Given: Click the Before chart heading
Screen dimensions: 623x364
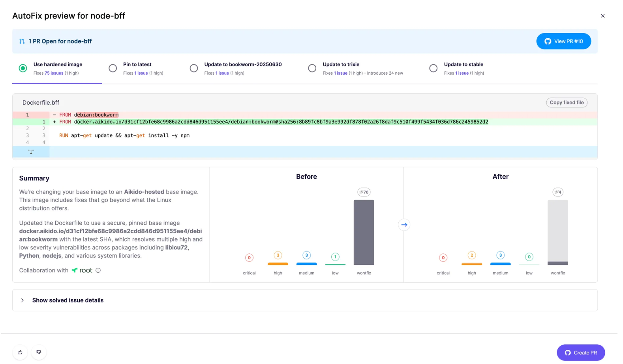Looking at the screenshot, I should [x=306, y=176].
